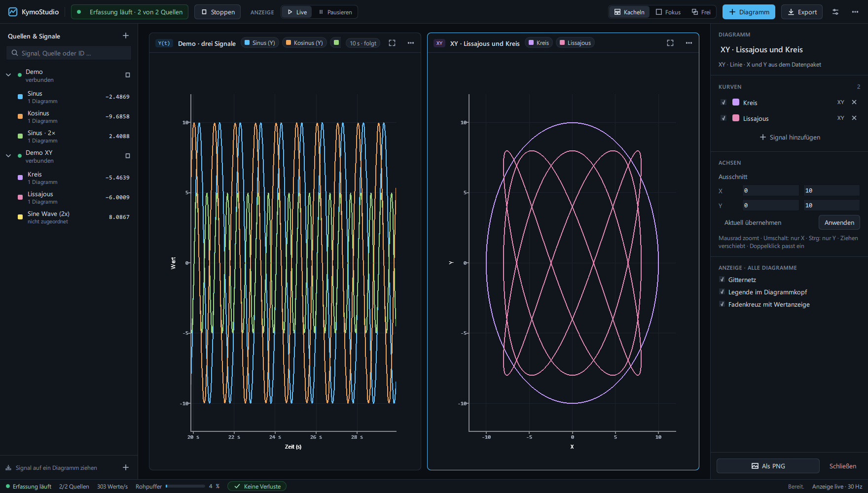868x493 pixels.
Task: Click the X axis maximum field
Action: tap(832, 190)
